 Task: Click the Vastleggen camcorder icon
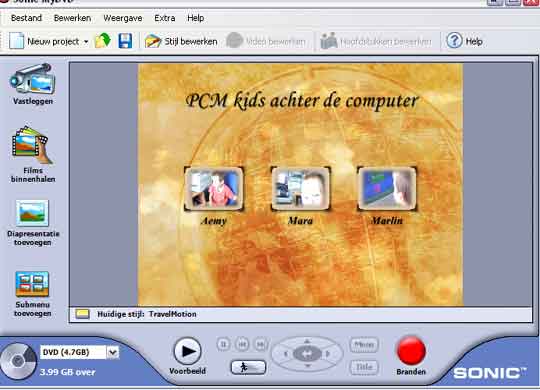click(x=33, y=79)
